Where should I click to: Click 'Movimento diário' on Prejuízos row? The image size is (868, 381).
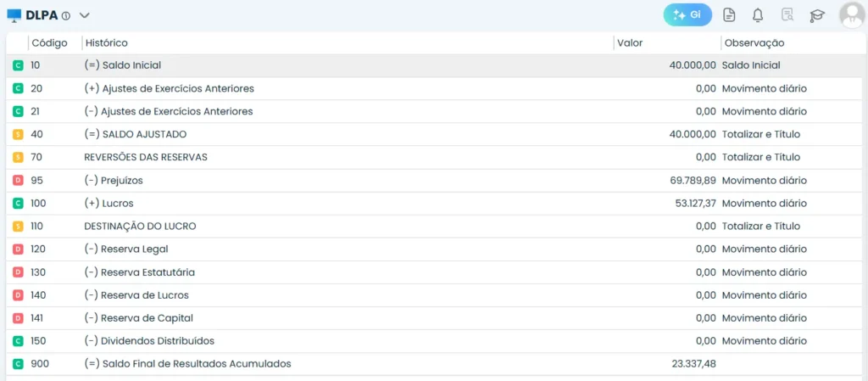[x=765, y=181]
